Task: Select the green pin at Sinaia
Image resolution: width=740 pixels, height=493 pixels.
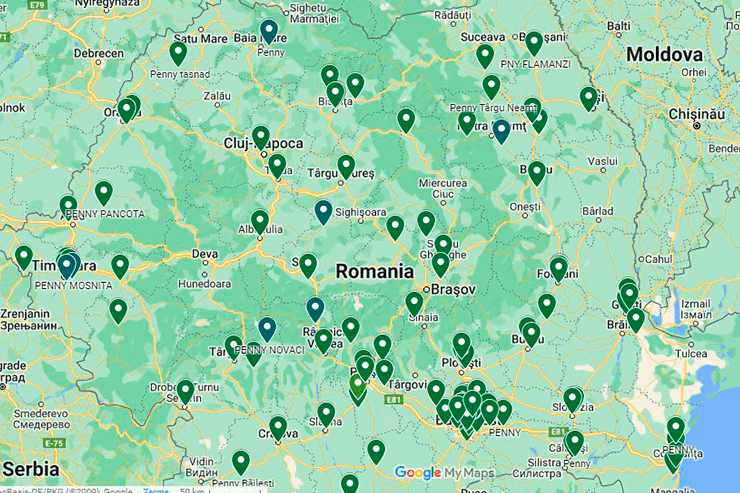Action: [414, 304]
